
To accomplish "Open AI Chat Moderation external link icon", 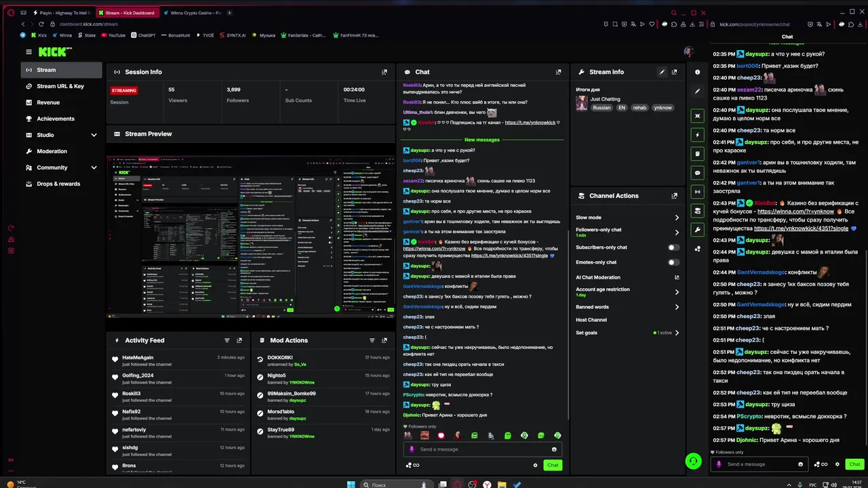I will (677, 277).
